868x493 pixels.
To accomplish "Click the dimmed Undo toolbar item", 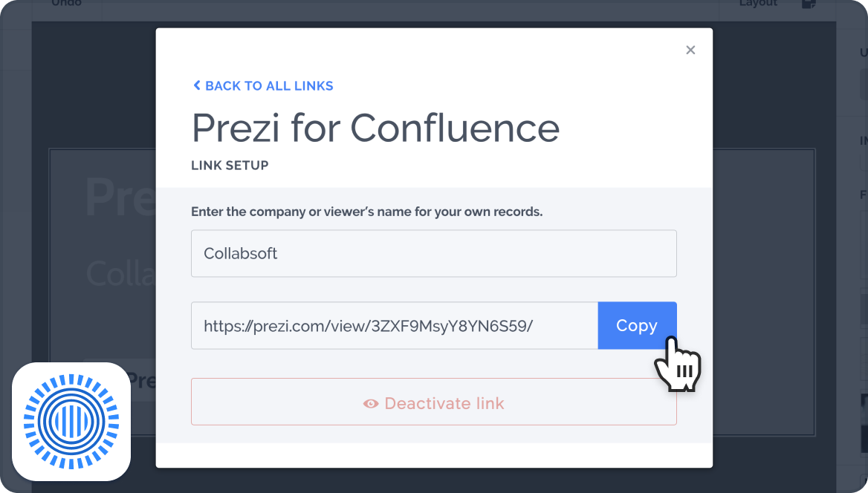I will pos(66,3).
